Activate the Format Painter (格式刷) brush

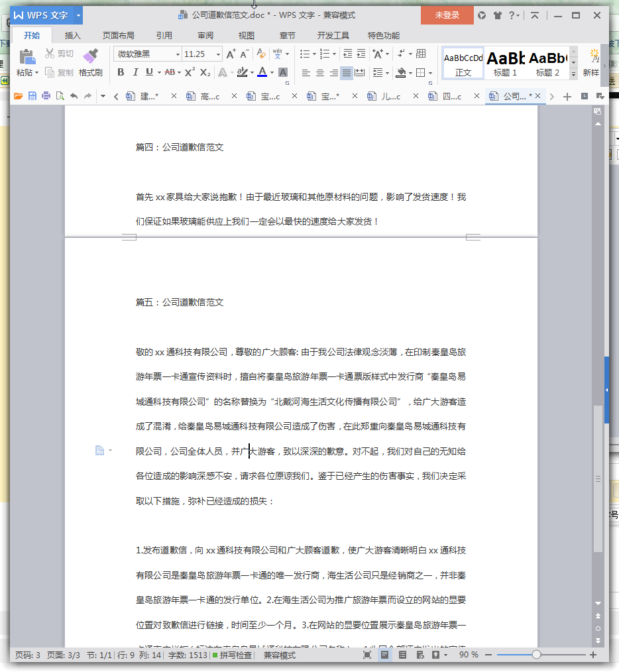pyautogui.click(x=90, y=56)
